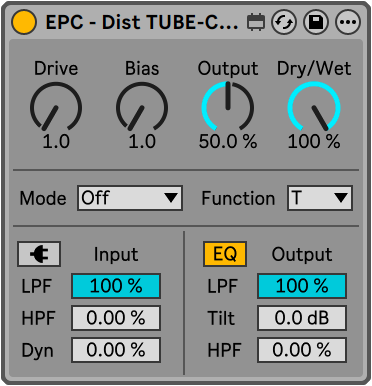Toggle the Input section plug button
Viewport: 372px width, 386px height.
[39, 254]
